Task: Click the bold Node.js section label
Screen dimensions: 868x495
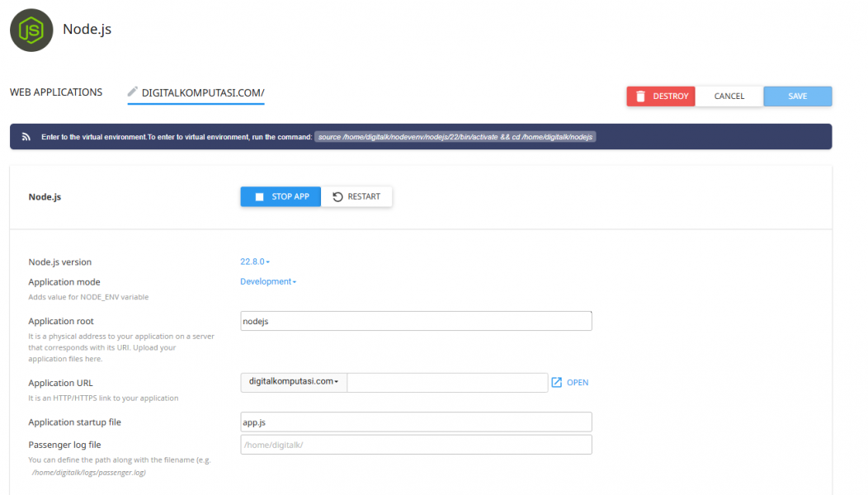Action: tap(45, 196)
